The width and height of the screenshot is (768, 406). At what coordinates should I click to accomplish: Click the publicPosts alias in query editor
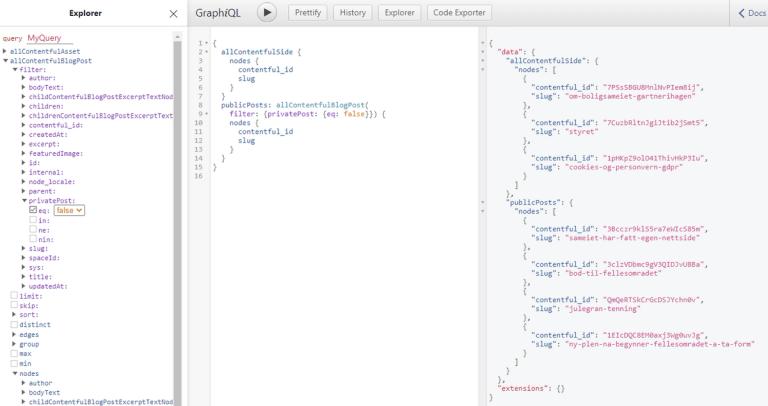pos(245,105)
